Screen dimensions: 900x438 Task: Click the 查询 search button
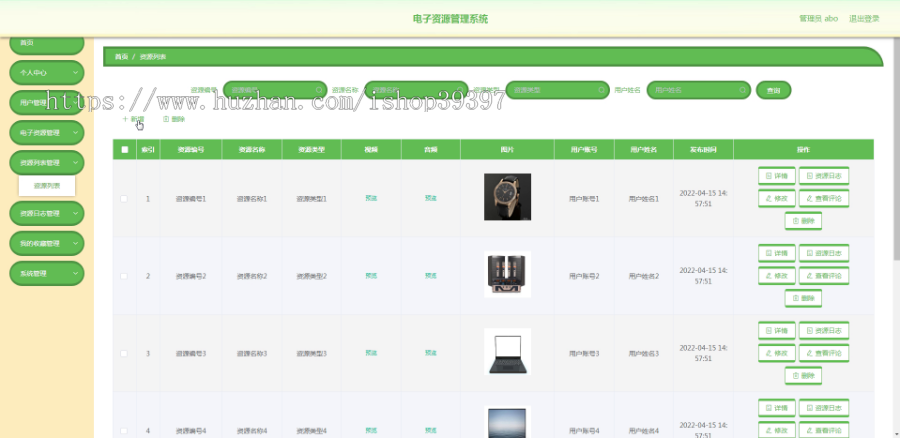[773, 90]
